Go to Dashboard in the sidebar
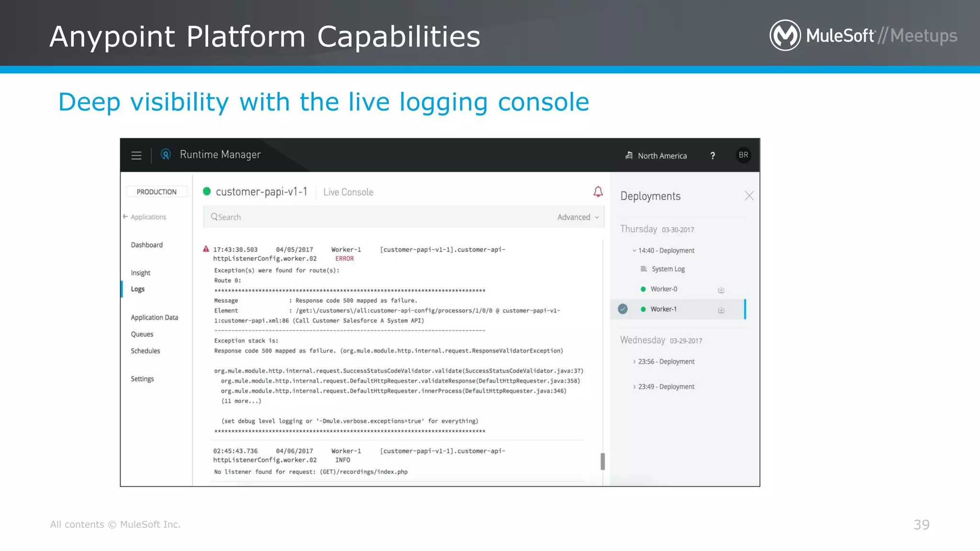Screen dimensions: 980x551 (x=147, y=245)
